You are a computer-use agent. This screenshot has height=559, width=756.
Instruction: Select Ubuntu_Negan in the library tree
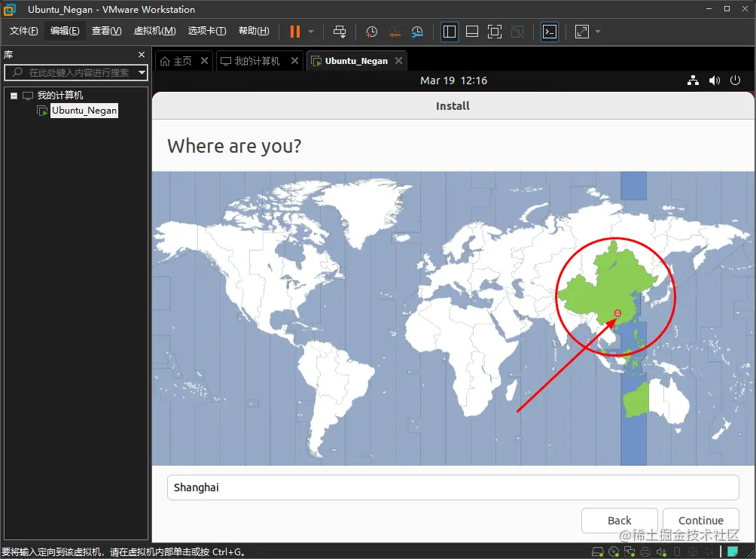coord(84,111)
